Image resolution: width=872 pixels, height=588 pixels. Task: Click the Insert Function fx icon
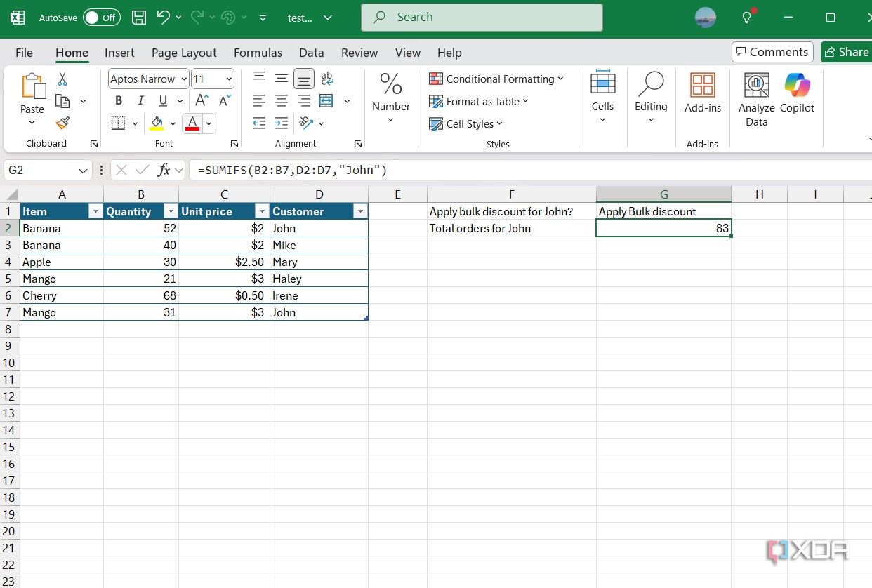click(164, 170)
